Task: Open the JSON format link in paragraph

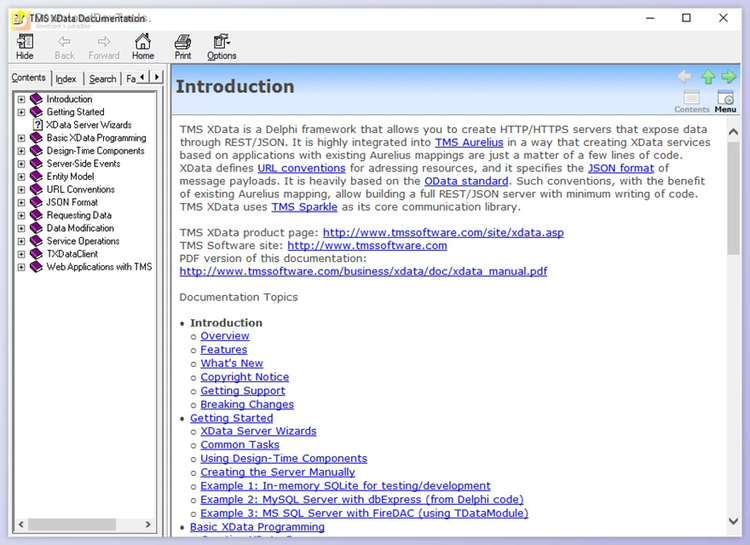Action: (621, 168)
